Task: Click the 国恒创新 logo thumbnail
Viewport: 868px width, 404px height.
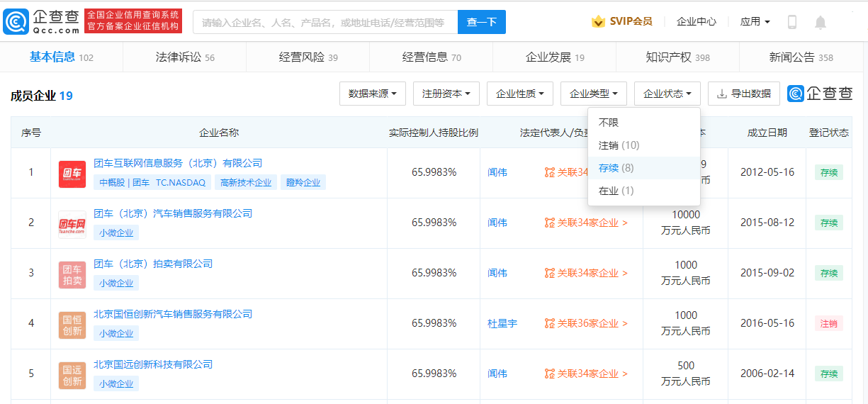Action: point(72,325)
